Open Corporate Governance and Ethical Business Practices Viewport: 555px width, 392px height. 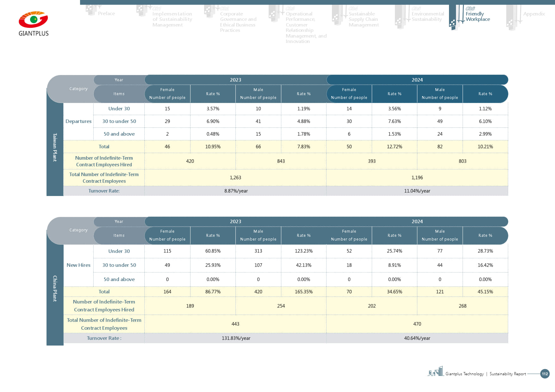click(x=238, y=22)
